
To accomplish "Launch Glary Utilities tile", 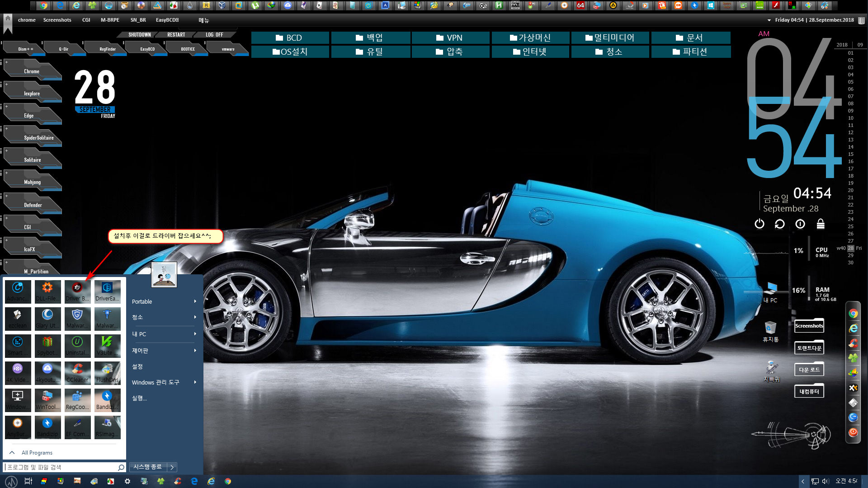I will click(47, 319).
